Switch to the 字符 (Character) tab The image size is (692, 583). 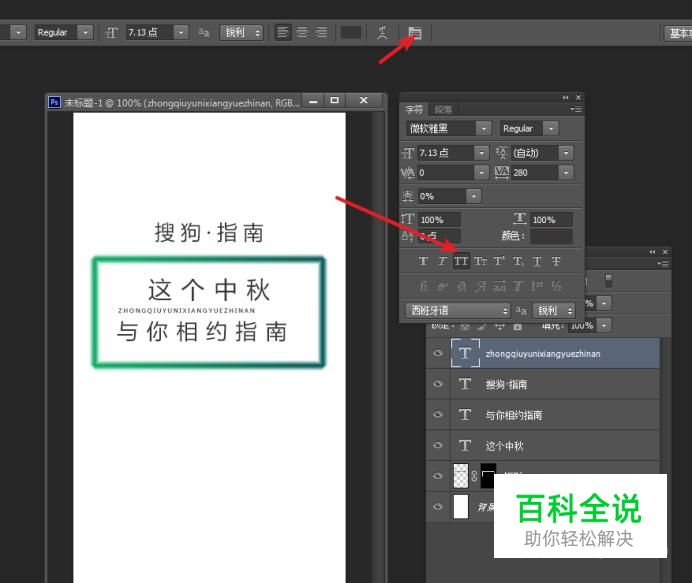pyautogui.click(x=414, y=109)
